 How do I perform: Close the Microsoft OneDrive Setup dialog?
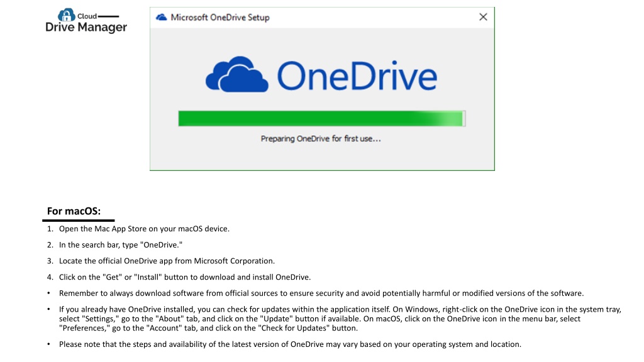click(483, 17)
